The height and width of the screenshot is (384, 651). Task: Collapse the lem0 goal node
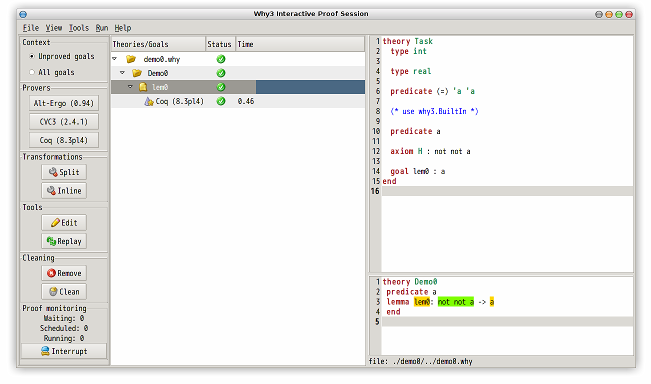point(130,87)
